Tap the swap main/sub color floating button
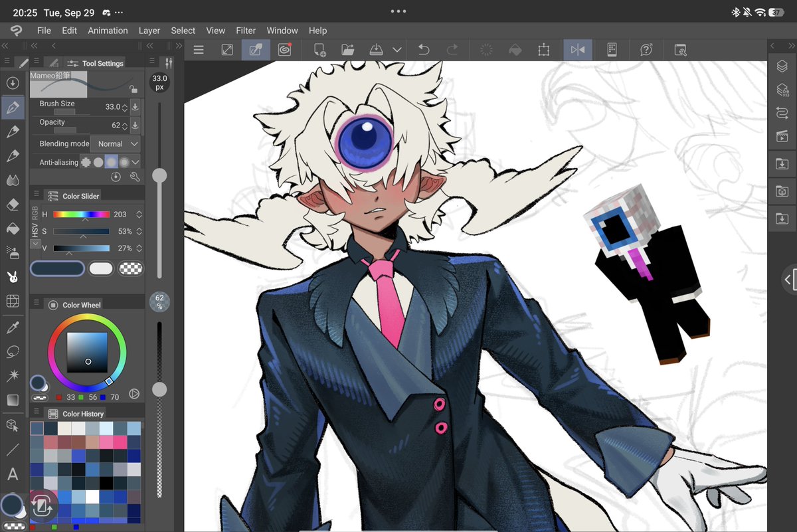The image size is (797, 532). [x=41, y=506]
